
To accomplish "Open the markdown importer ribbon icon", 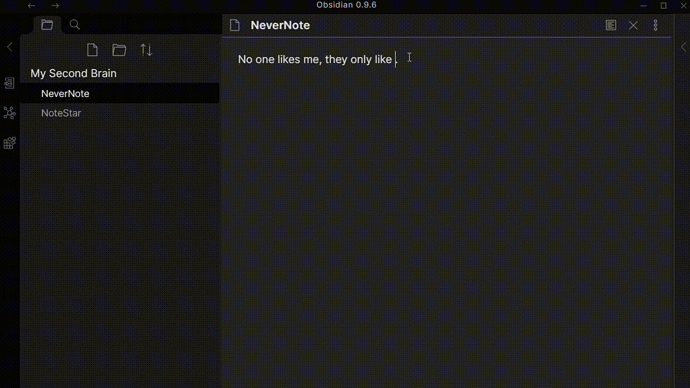I will tap(9, 143).
